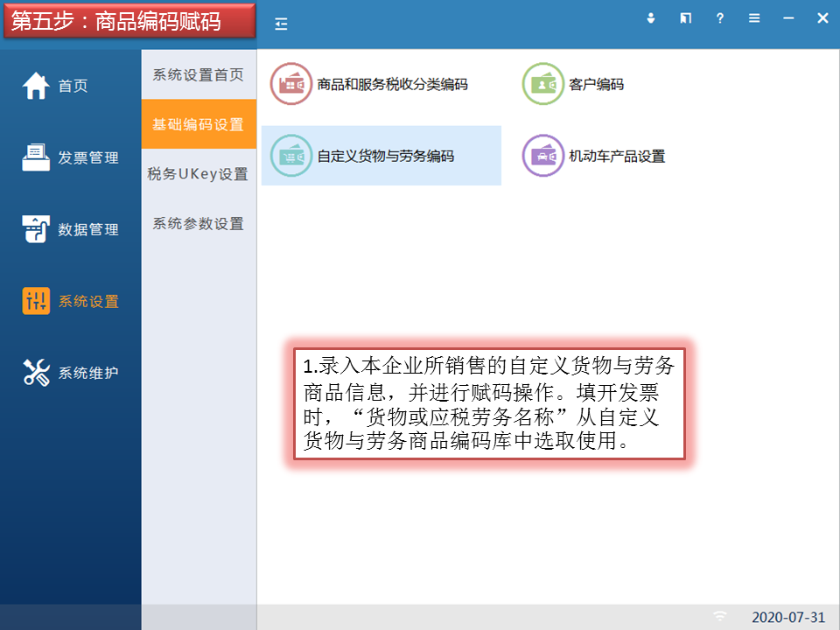This screenshot has height=630, width=840.
Task: Open the 系统参数设置 tab
Action: coord(199,223)
